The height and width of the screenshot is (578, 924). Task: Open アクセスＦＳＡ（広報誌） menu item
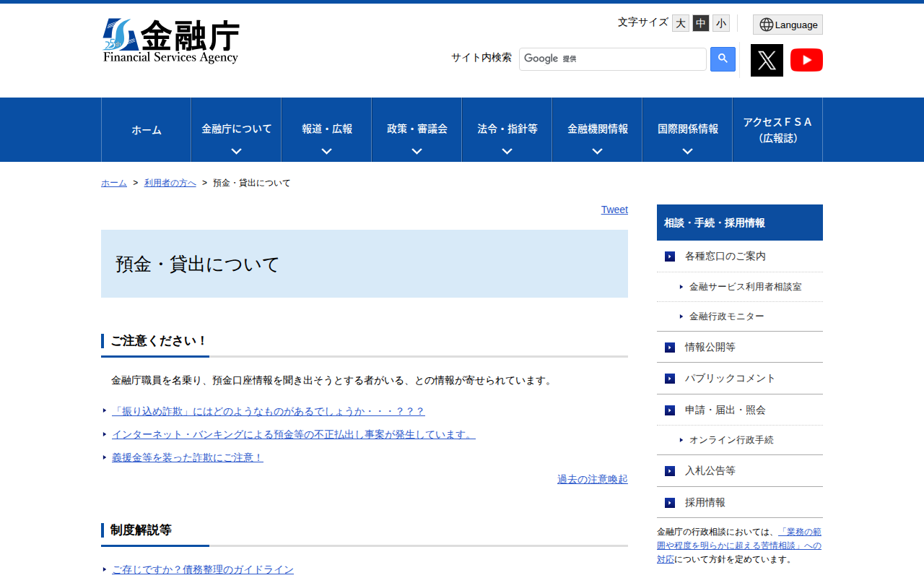click(777, 130)
